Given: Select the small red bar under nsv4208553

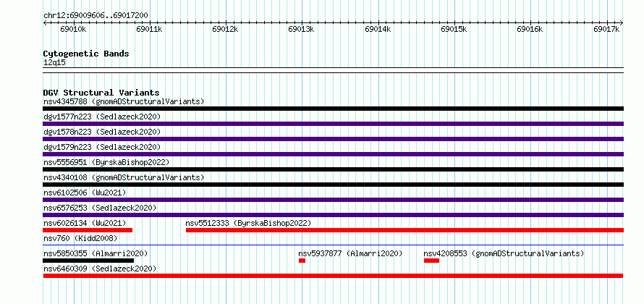Looking at the screenshot, I should pyautogui.click(x=432, y=261).
